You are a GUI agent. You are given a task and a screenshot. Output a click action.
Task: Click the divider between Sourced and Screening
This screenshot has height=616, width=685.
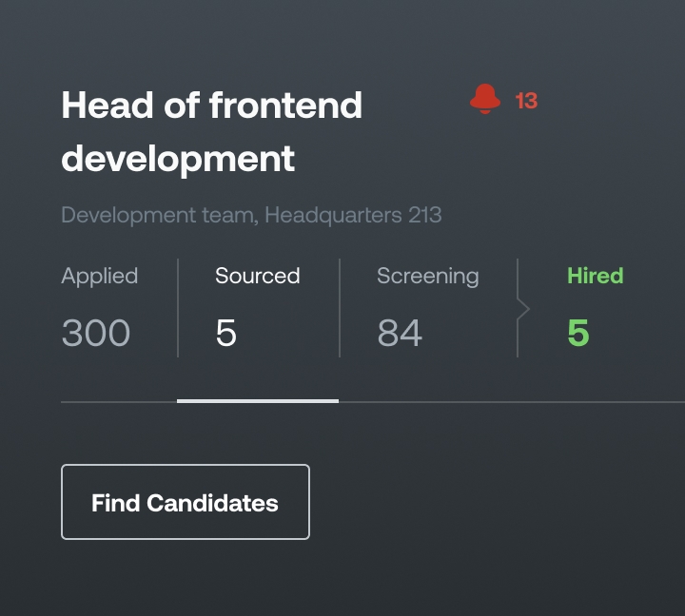click(340, 308)
